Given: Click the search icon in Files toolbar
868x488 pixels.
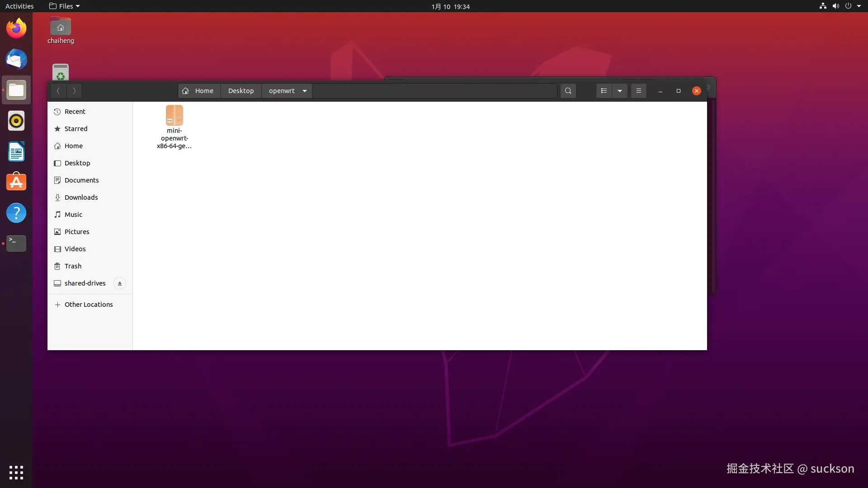Looking at the screenshot, I should [x=568, y=91].
